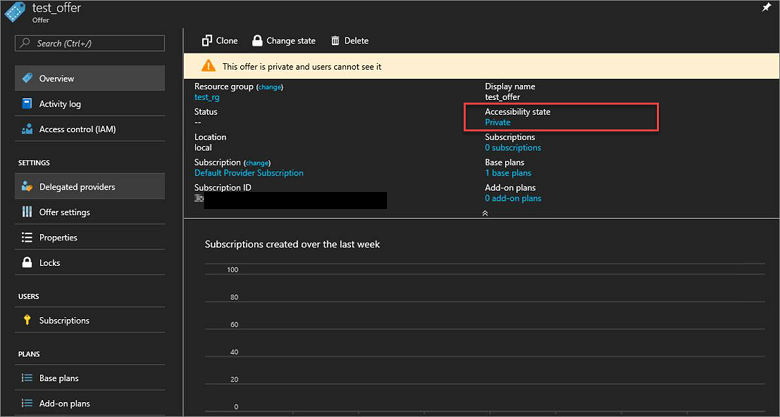Open Offer settings menu item
Image resolution: width=780 pixels, height=417 pixels.
(x=64, y=212)
